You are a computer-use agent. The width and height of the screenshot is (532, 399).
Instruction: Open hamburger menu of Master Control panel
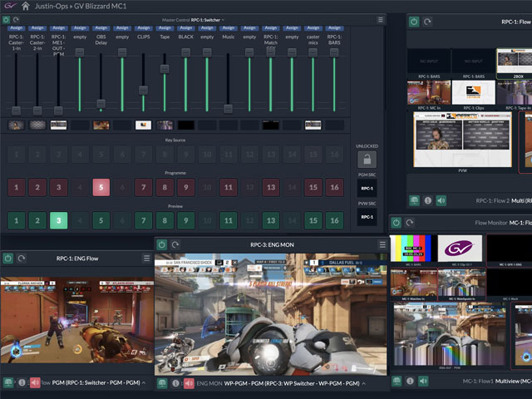pos(381,20)
